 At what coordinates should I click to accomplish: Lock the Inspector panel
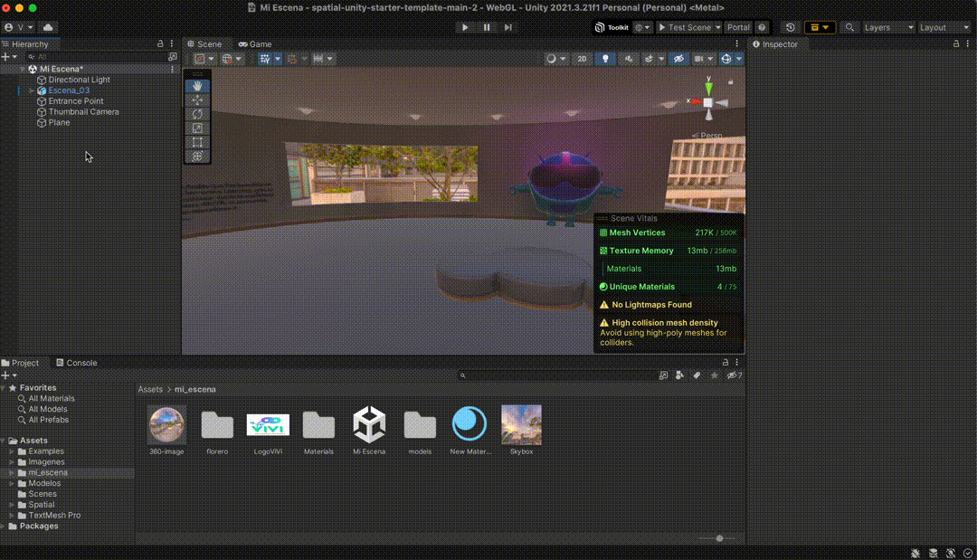coord(956,44)
